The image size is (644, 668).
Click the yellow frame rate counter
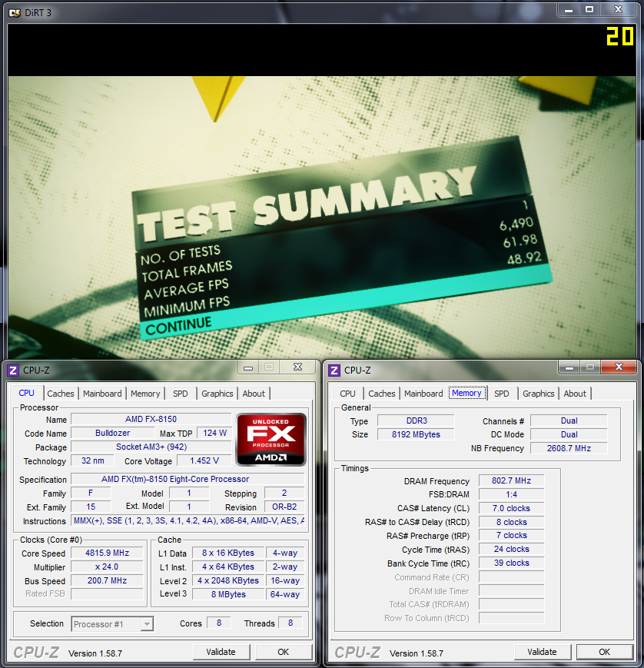619,36
